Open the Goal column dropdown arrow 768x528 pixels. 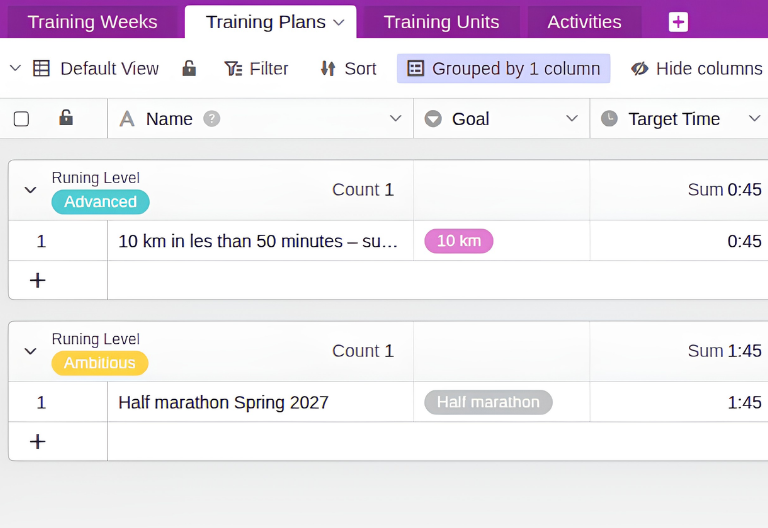coord(572,119)
